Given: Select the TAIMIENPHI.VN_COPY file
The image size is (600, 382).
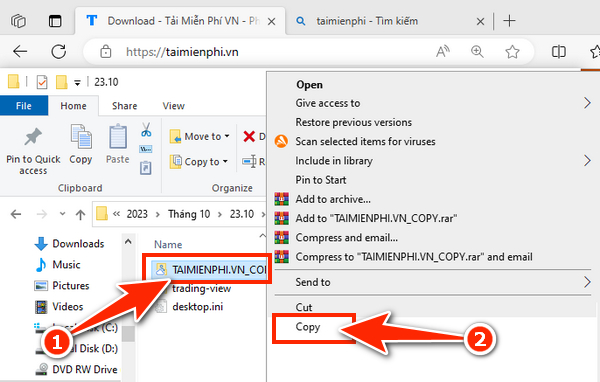Looking at the screenshot, I should 209,269.
